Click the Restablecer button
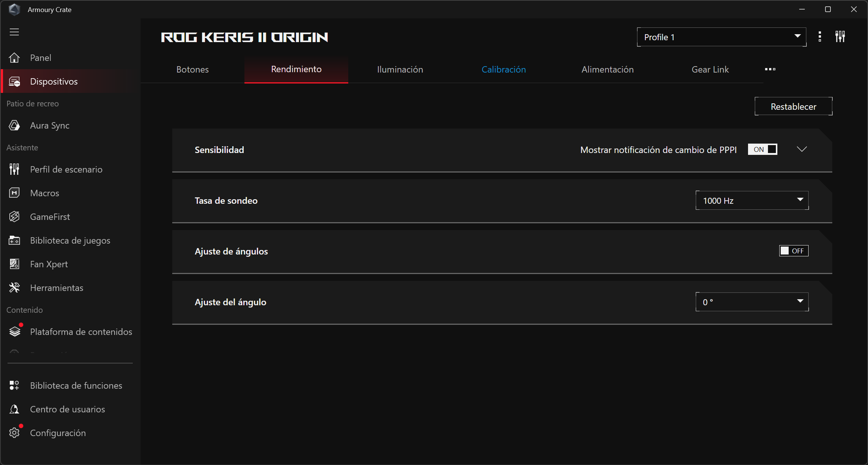 794,106
